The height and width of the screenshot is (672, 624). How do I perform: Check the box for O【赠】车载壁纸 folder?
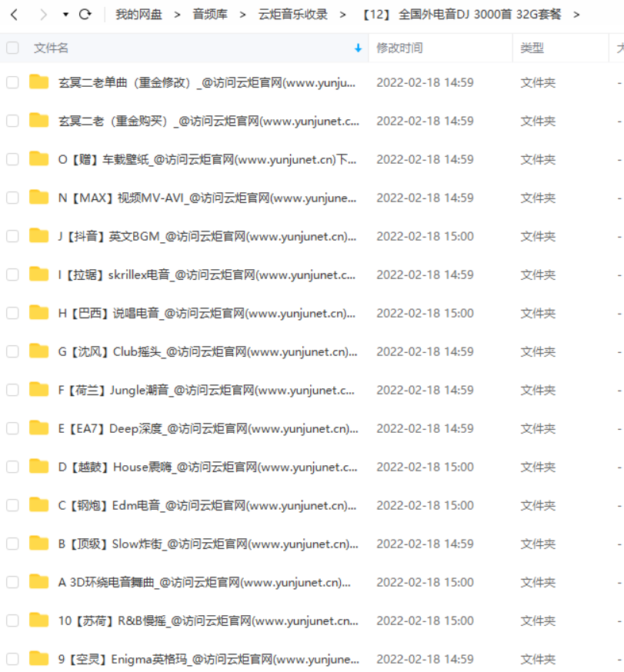pyautogui.click(x=12, y=159)
